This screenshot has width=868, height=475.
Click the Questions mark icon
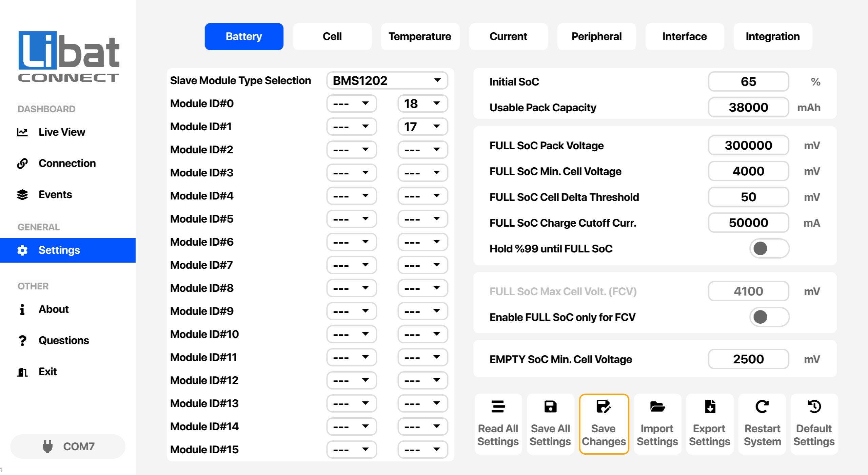tap(22, 341)
